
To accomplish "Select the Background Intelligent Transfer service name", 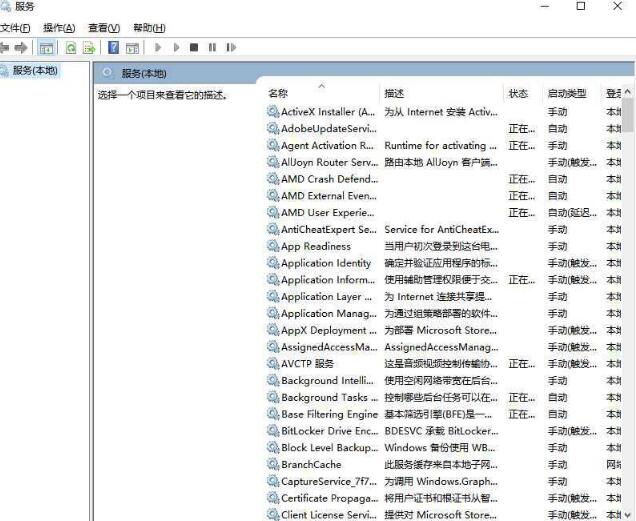I will [x=327, y=381].
